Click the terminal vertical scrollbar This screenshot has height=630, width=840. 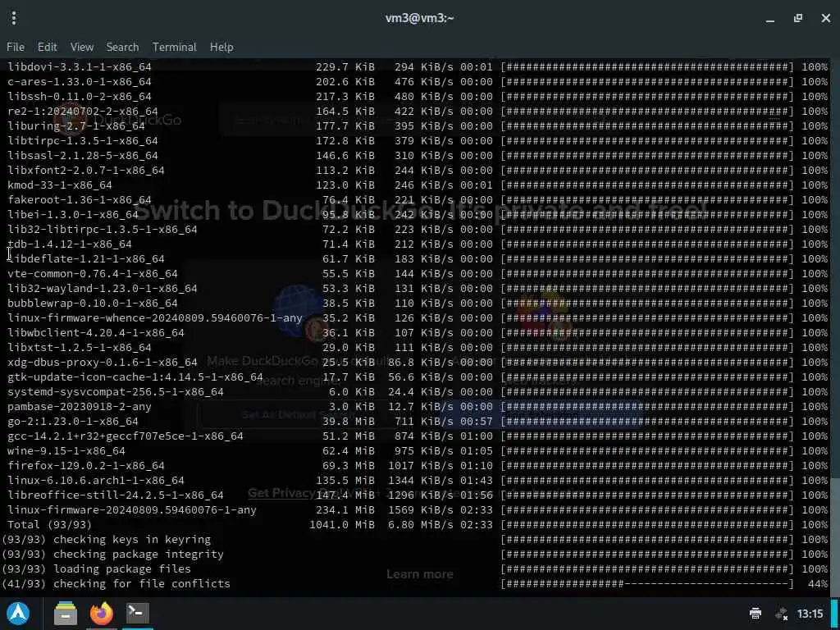coord(835,536)
